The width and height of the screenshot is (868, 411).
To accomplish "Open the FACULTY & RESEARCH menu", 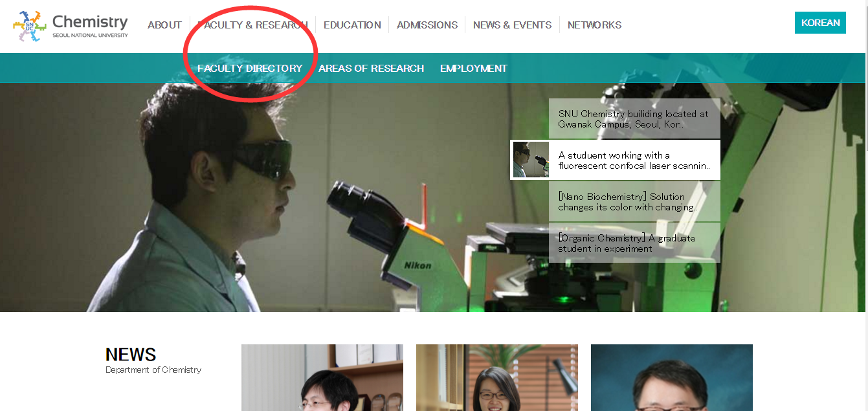I will coord(252,25).
